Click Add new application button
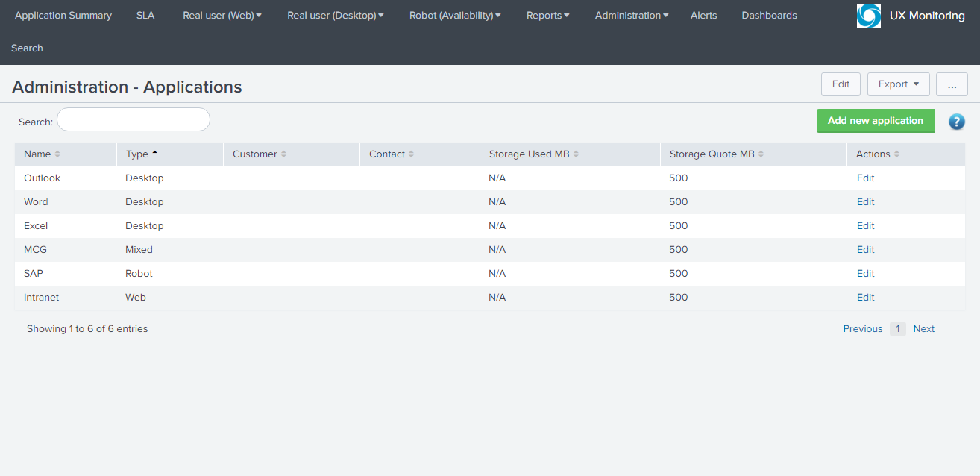Viewport: 980px width, 476px height. 875,121
